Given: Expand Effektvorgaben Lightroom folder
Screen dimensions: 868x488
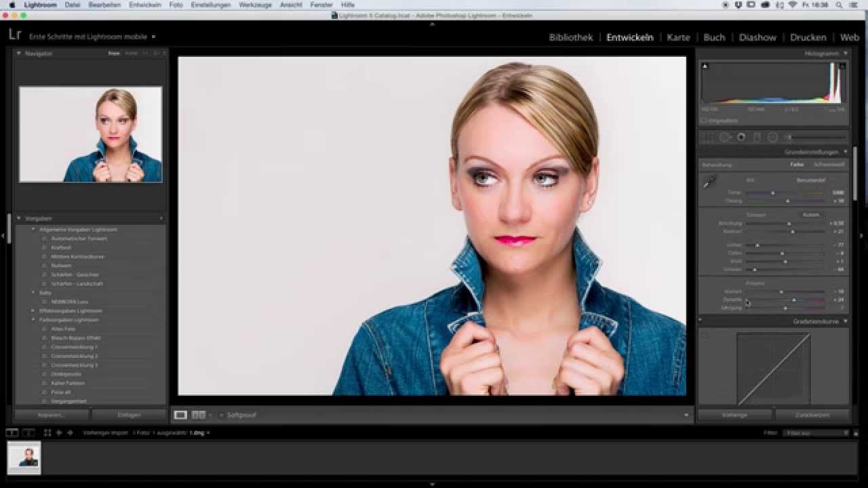Looking at the screenshot, I should pos(33,310).
